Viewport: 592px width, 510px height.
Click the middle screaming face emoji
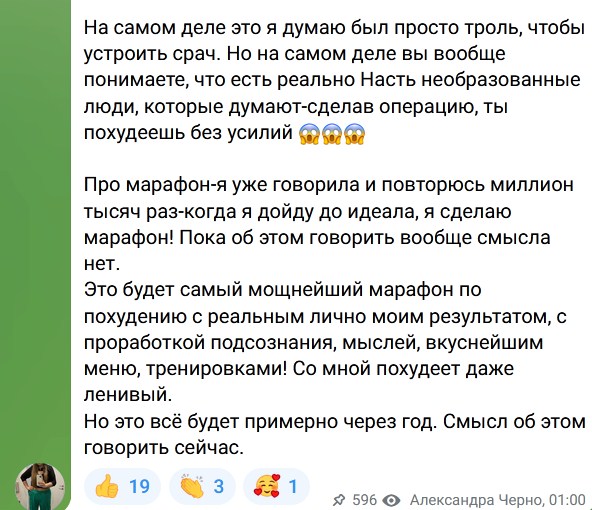click(x=331, y=134)
